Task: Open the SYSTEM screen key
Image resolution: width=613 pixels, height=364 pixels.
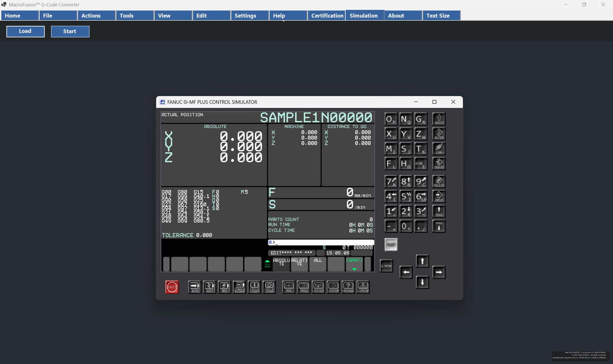Action: 333,287
